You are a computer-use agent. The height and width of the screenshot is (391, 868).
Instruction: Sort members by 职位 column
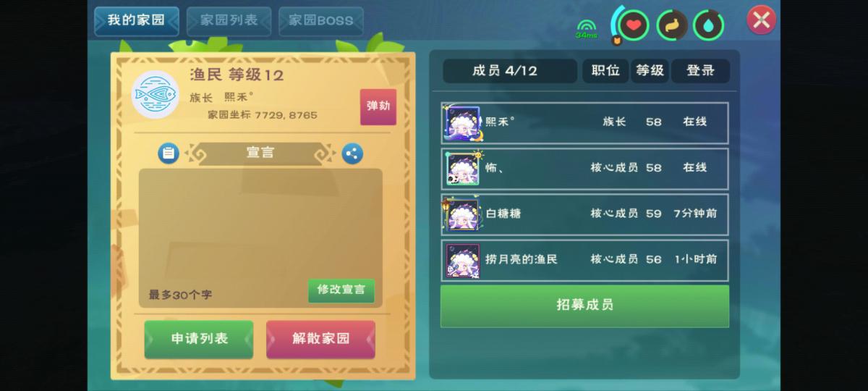point(605,71)
